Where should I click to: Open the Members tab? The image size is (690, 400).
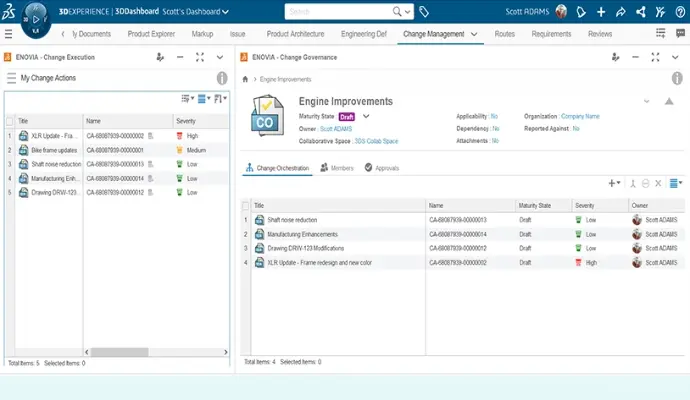coord(337,168)
